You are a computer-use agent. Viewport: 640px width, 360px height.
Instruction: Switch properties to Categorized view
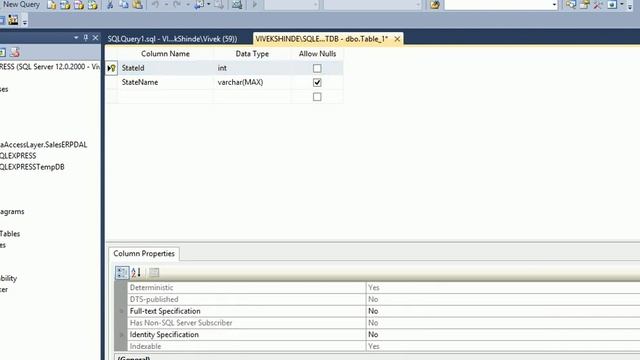tap(122, 273)
